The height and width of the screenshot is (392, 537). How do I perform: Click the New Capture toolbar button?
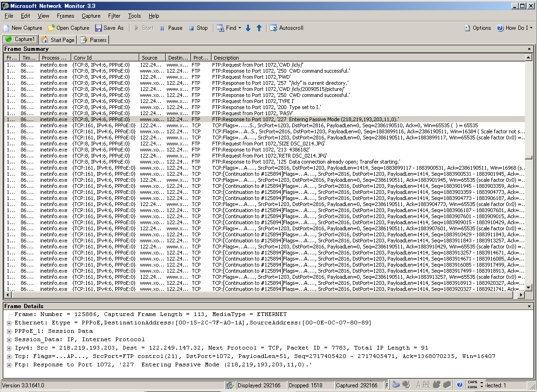[23, 28]
